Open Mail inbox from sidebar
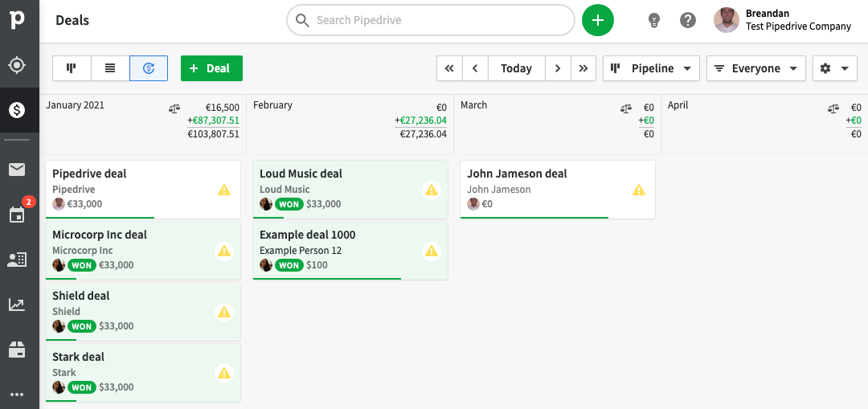 coord(17,169)
